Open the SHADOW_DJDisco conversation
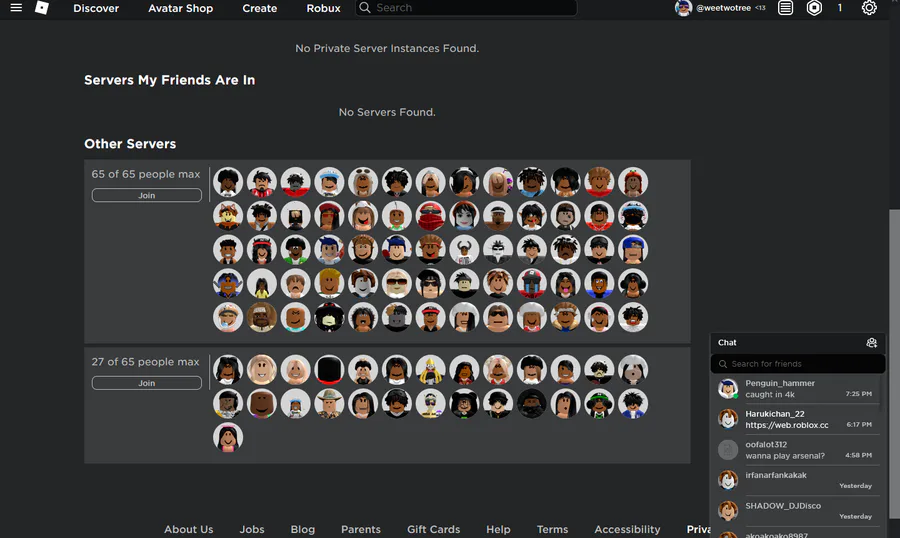The image size is (900, 538). pos(798,510)
